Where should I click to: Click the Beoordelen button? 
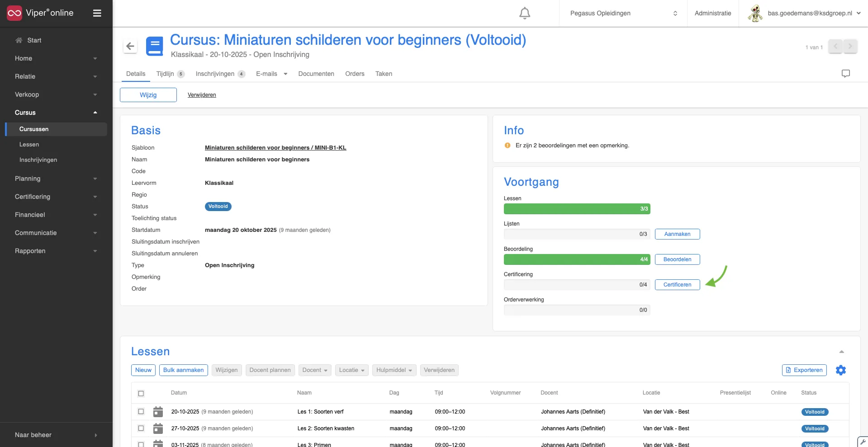pyautogui.click(x=677, y=259)
